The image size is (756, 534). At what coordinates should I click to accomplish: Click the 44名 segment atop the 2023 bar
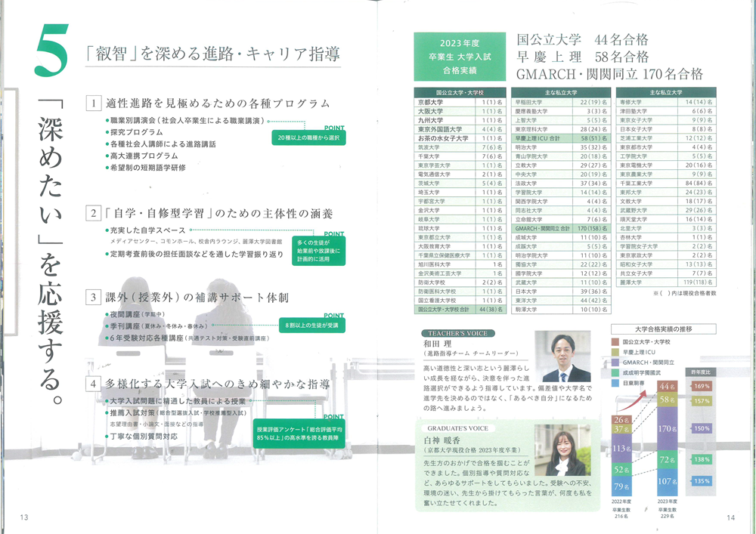pos(668,386)
